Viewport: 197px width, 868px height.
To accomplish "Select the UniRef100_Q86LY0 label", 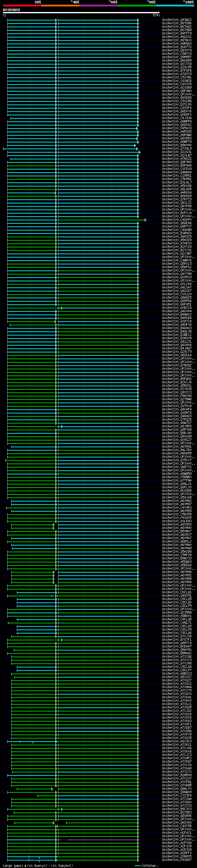I will [177, 789].
